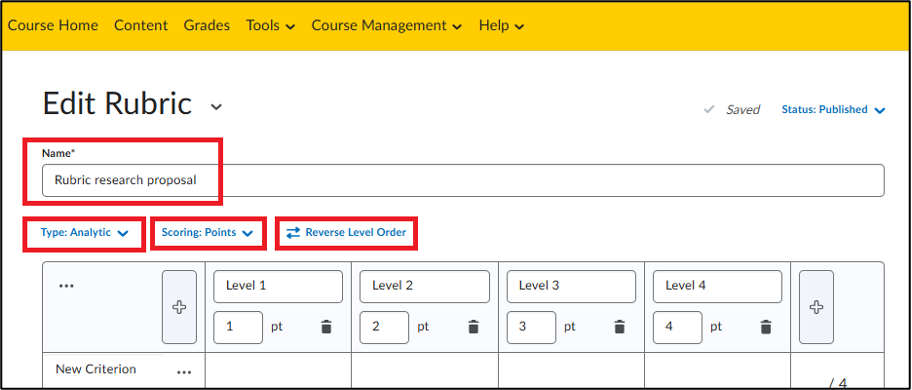This screenshot has height=390, width=912.
Task: Click the Level 3 points value field
Action: pos(531,327)
